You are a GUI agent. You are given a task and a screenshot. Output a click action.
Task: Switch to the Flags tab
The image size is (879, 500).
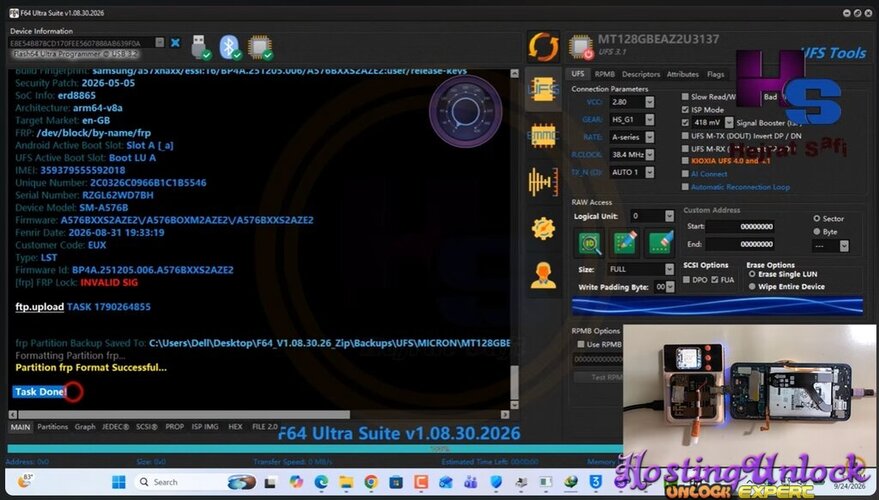coord(715,74)
